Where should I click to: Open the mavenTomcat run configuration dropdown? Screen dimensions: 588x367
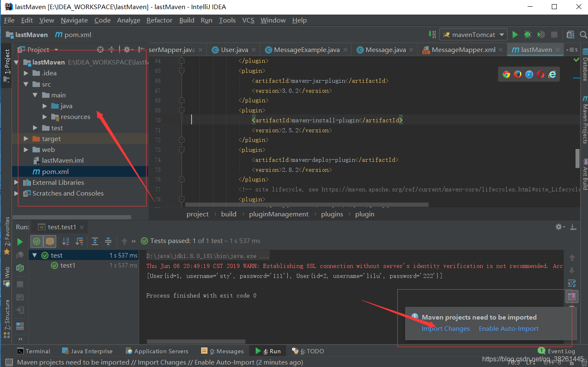coord(473,35)
